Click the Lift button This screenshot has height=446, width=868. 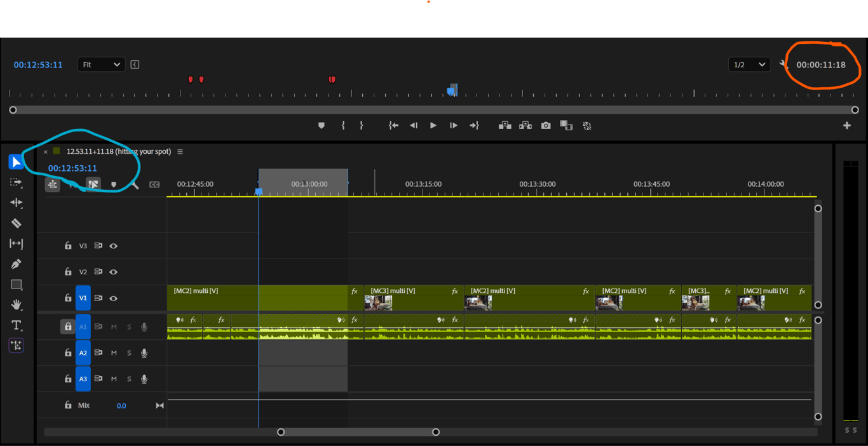coord(505,126)
